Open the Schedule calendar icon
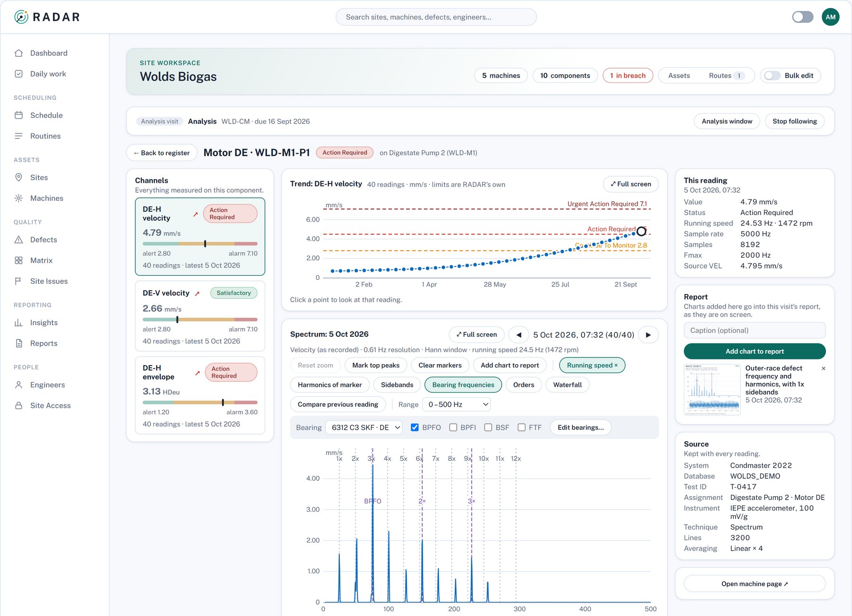Image resolution: width=852 pixels, height=616 pixels. (x=18, y=115)
